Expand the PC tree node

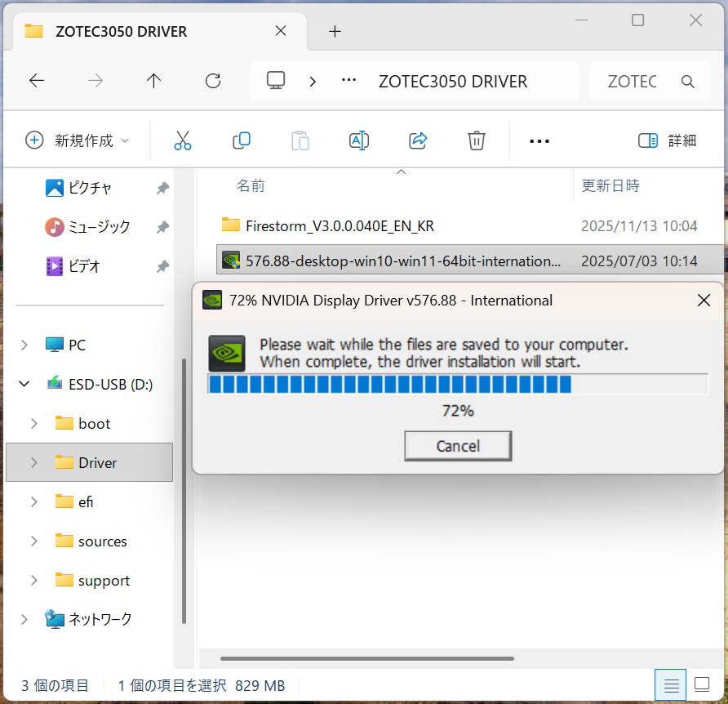point(24,345)
